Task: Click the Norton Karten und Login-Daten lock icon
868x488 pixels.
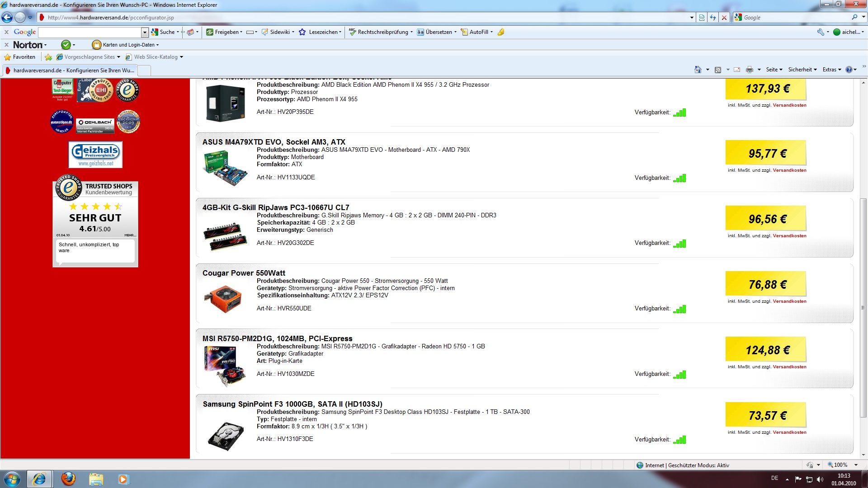Action: tap(96, 45)
